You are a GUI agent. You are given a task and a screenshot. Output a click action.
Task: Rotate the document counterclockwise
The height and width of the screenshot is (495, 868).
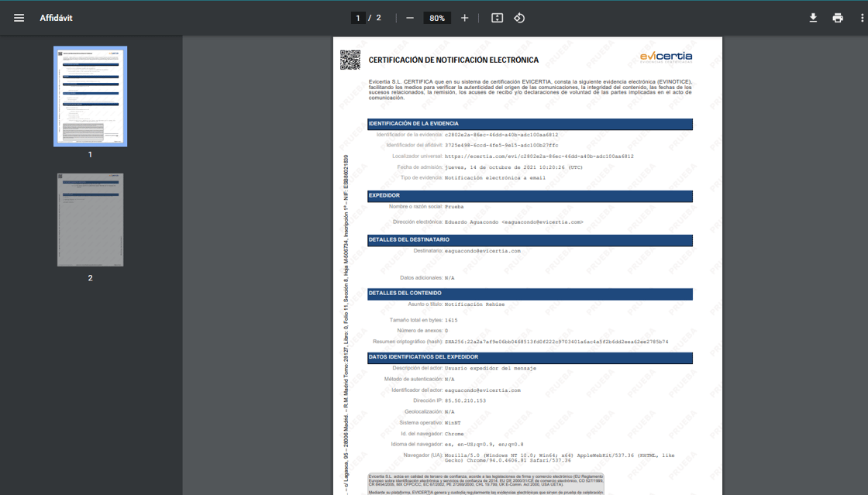(519, 18)
